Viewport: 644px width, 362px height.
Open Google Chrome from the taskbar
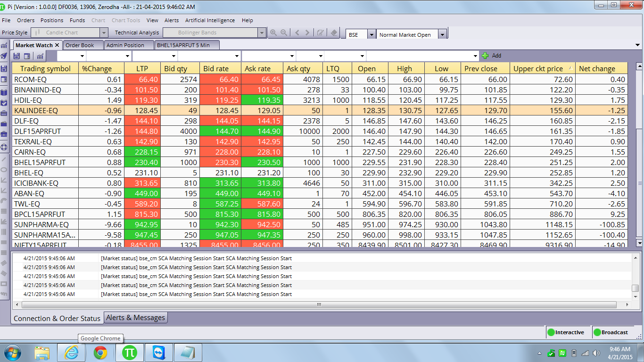tap(100, 353)
